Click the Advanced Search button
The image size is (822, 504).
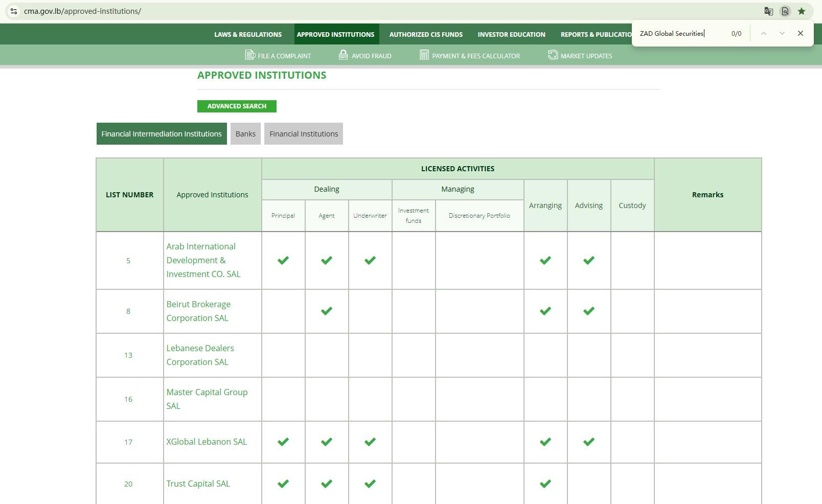point(237,106)
